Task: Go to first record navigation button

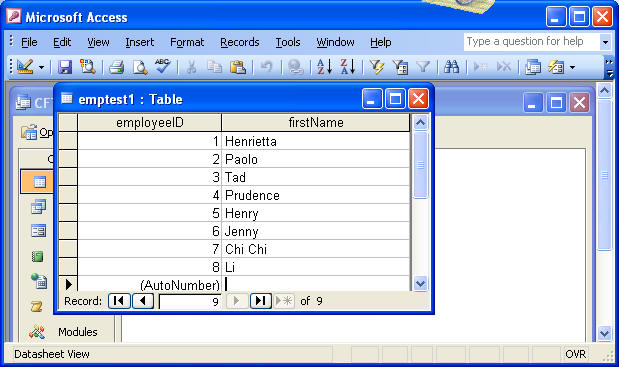Action: click(119, 301)
